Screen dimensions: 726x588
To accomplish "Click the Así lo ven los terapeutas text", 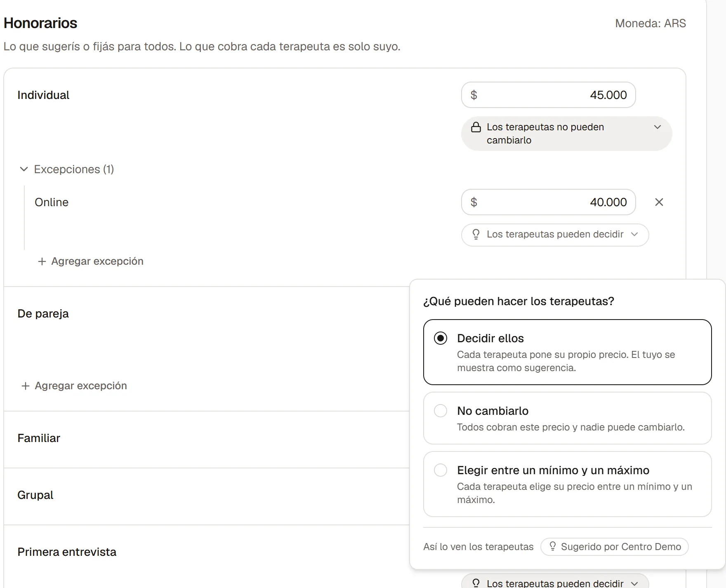I will click(x=478, y=547).
